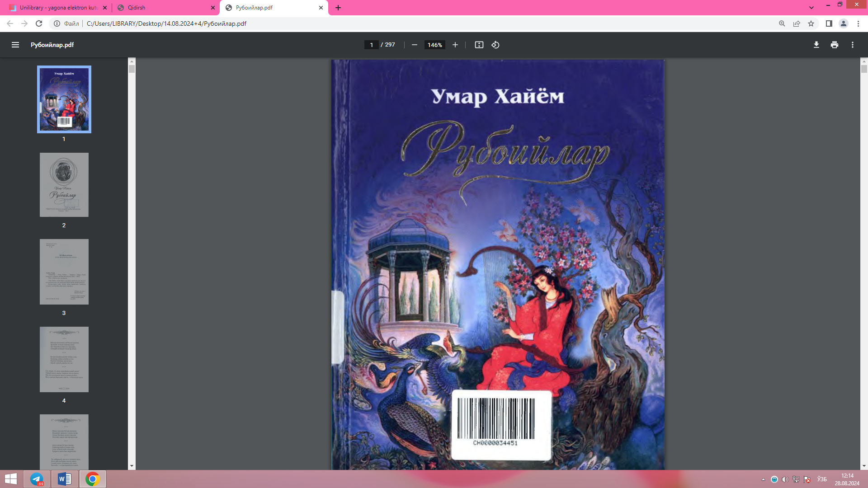Click thumbnail panel scroll down arrow

[132, 466]
